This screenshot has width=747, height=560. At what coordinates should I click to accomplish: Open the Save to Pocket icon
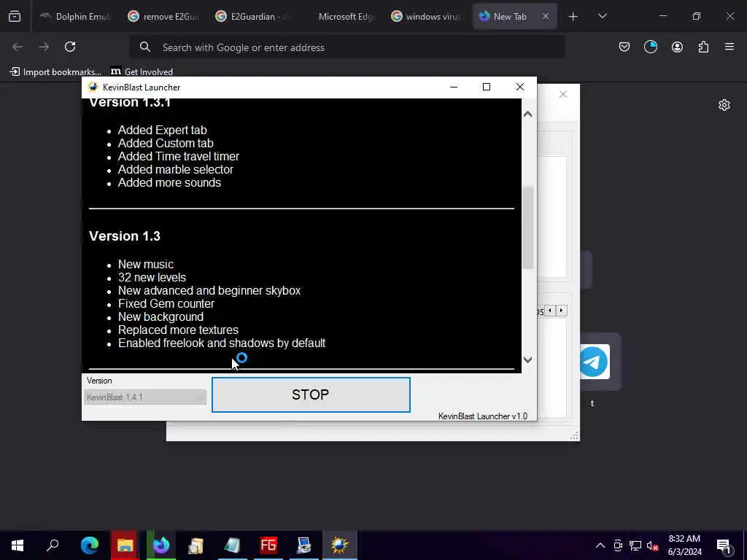coord(624,47)
